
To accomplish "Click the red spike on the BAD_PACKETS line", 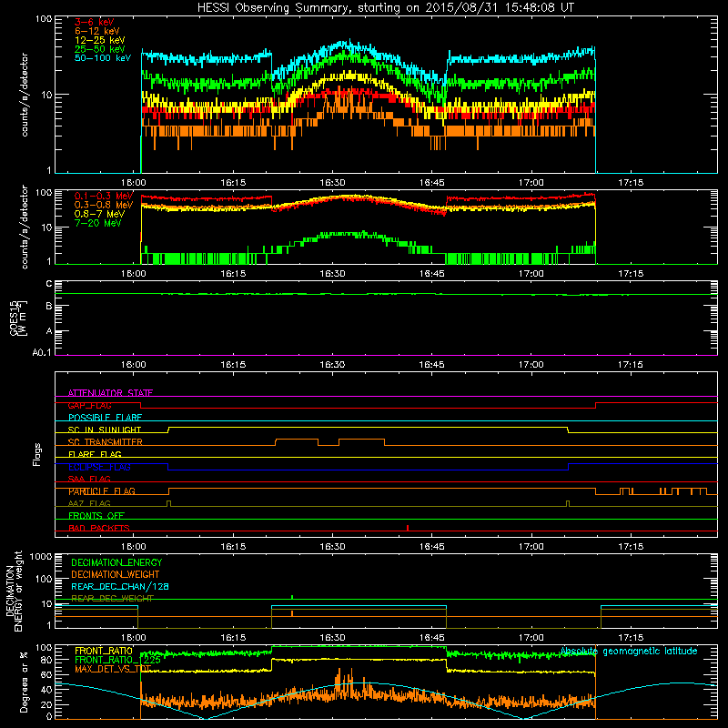I will pos(407,528).
